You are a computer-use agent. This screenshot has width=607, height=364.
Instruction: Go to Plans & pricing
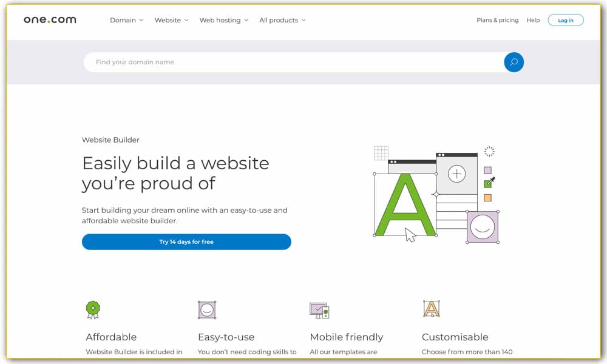click(497, 20)
